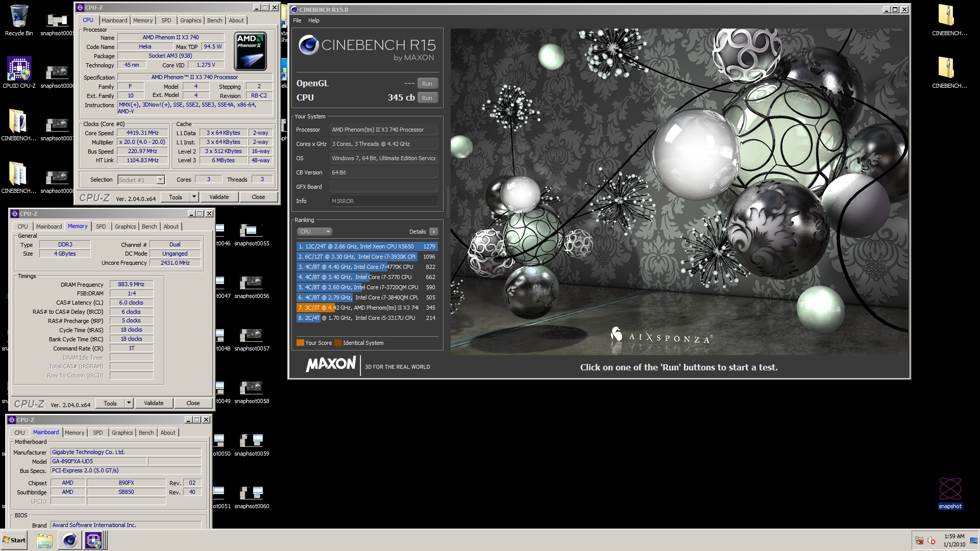
Task: Click the Processor field in Your System
Action: [383, 130]
